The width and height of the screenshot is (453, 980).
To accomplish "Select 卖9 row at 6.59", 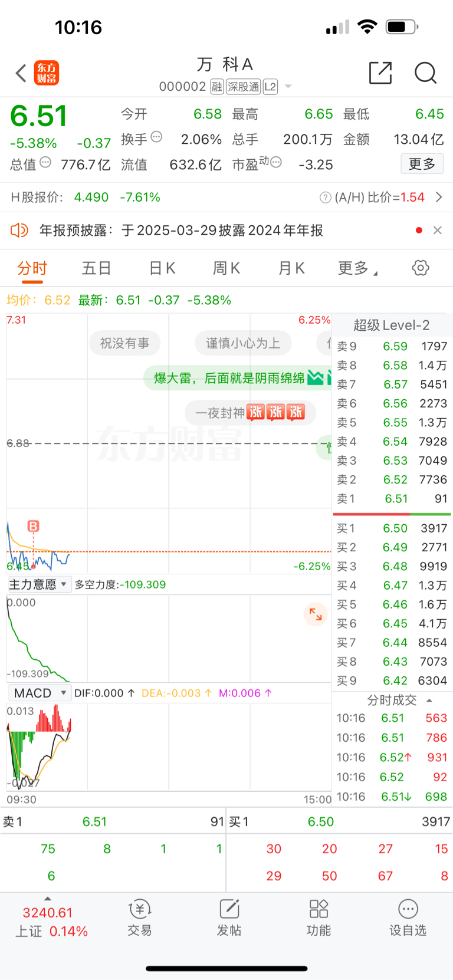I will pos(392,346).
